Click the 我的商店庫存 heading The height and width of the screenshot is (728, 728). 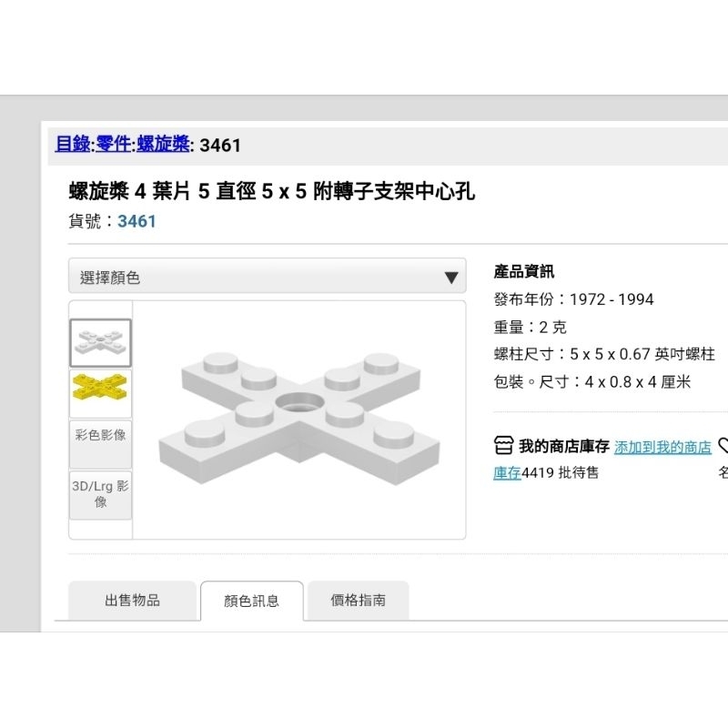pyautogui.click(x=564, y=446)
